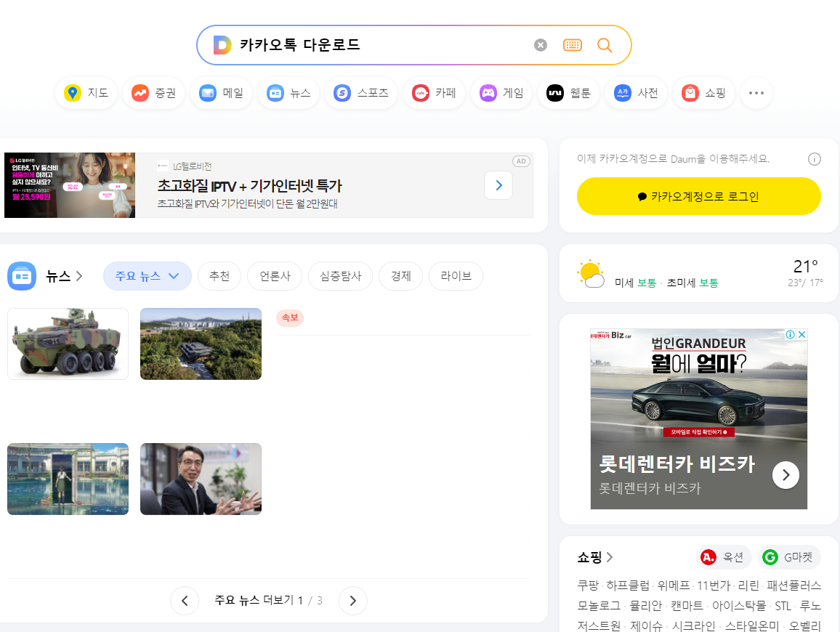Screen dimensions: 840x632
Task: Switch to 추천 news tab
Action: pyautogui.click(x=219, y=276)
